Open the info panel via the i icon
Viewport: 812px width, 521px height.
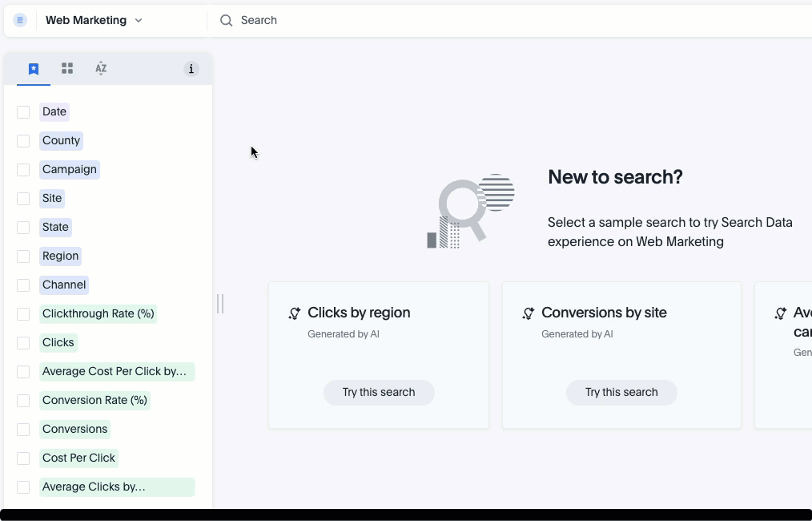pyautogui.click(x=191, y=69)
